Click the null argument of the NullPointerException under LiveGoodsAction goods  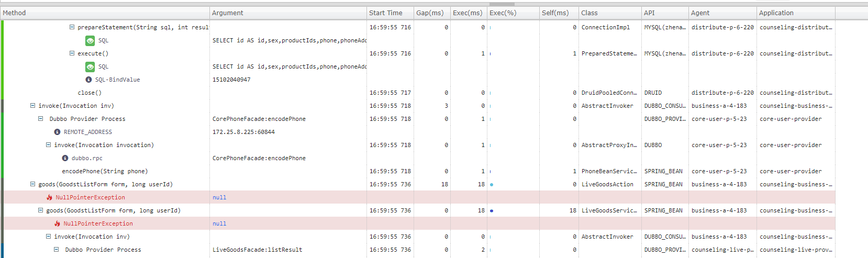[x=219, y=197]
